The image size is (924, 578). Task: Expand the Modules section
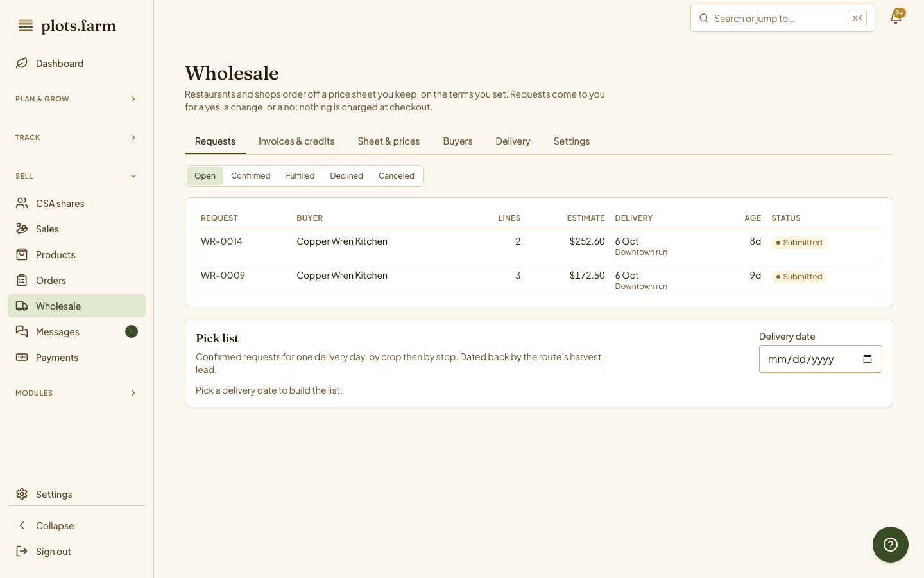(x=76, y=393)
